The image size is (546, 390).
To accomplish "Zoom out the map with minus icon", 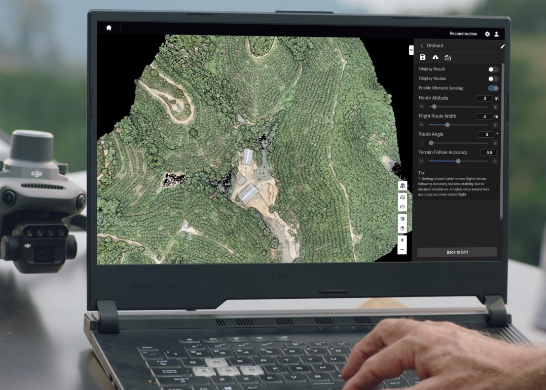I will [x=402, y=250].
